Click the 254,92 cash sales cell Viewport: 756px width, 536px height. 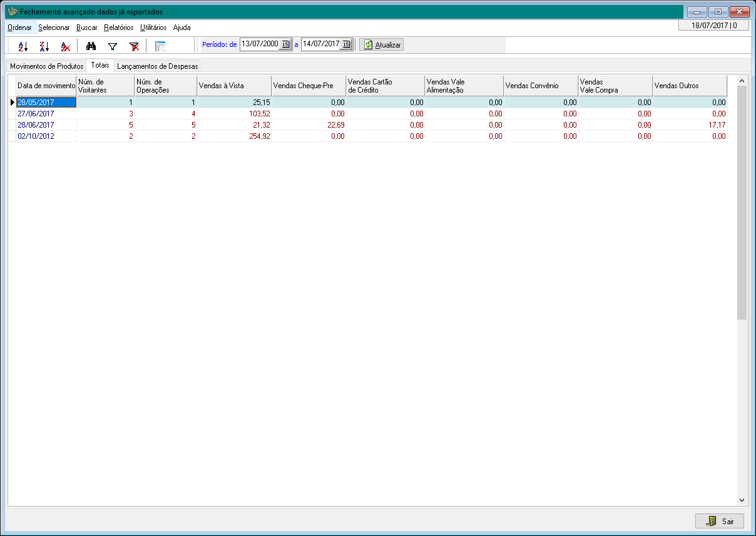(x=235, y=136)
